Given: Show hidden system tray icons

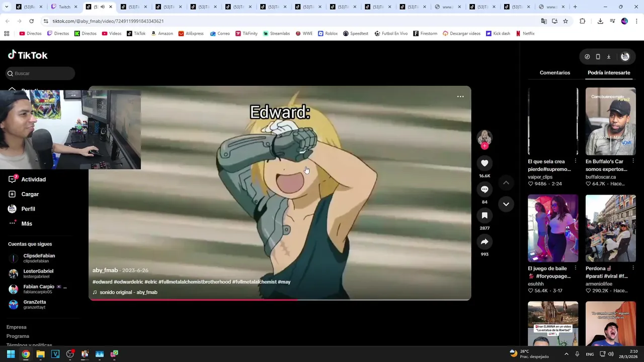Looking at the screenshot, I should [567, 354].
